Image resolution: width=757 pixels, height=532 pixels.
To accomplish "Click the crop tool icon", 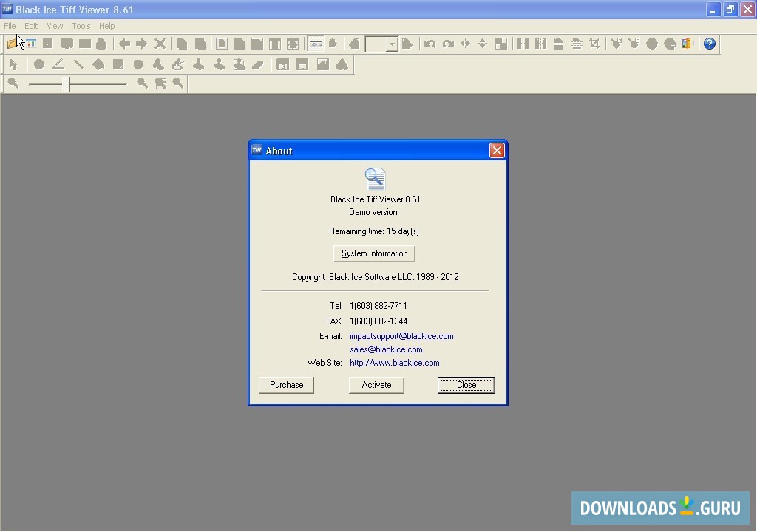I will point(594,44).
